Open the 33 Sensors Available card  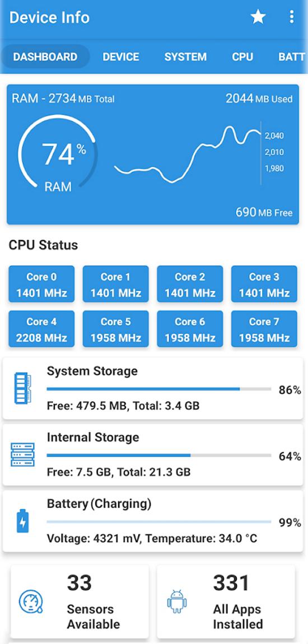click(x=80, y=601)
